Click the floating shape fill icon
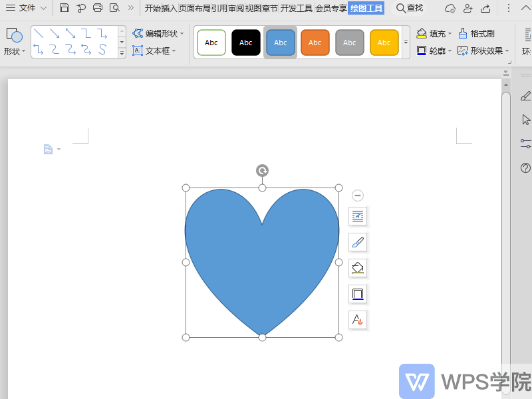 [x=358, y=268]
